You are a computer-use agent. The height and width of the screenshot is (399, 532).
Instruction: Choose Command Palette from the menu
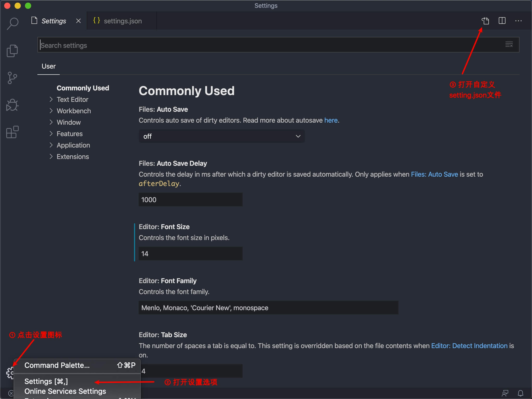pos(57,365)
